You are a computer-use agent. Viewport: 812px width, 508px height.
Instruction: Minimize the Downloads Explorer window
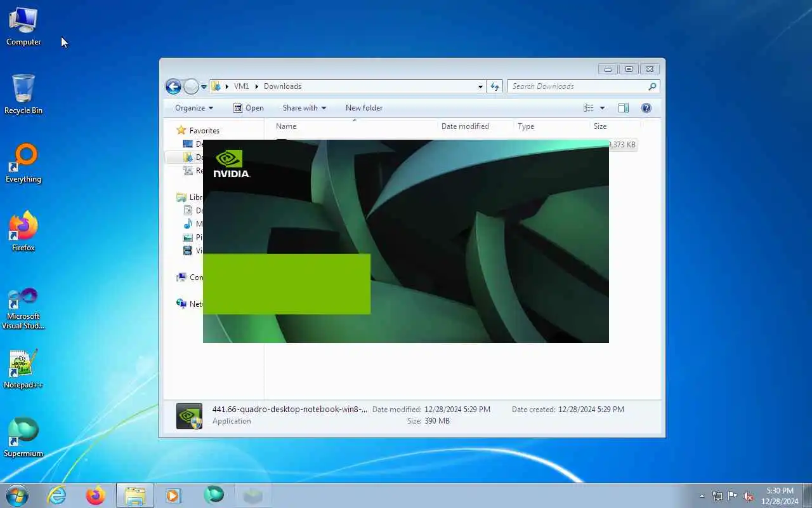[x=607, y=69]
